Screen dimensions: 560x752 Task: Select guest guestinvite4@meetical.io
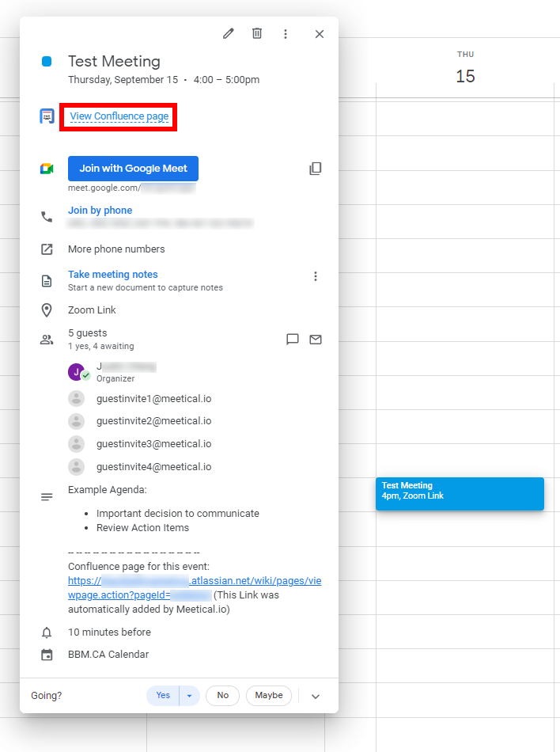click(x=153, y=467)
